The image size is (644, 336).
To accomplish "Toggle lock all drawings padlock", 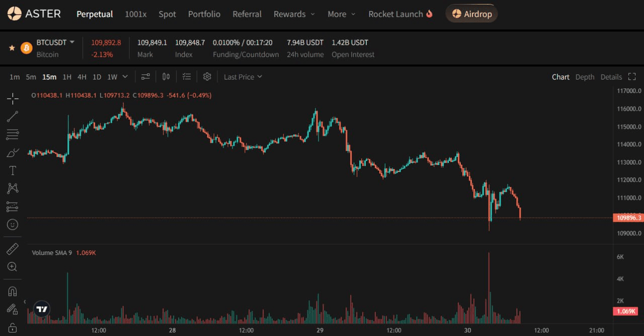I will [13, 328].
